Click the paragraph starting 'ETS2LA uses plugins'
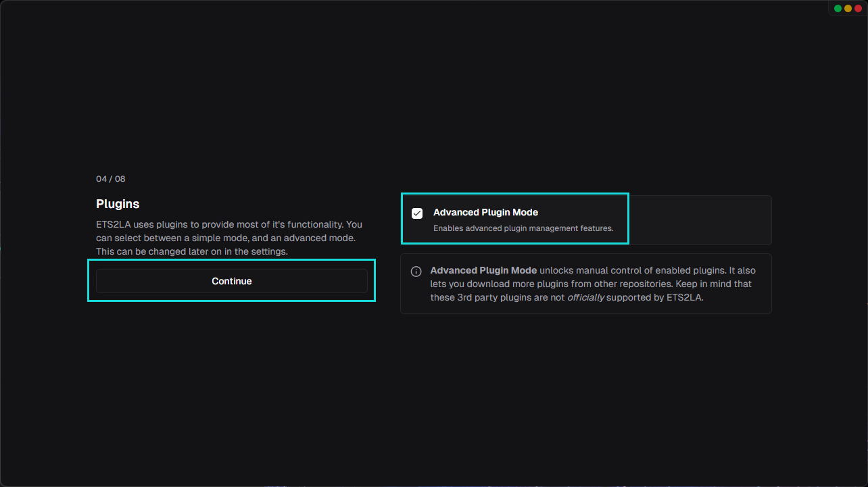Screen dimensions: 868x487 230,238
